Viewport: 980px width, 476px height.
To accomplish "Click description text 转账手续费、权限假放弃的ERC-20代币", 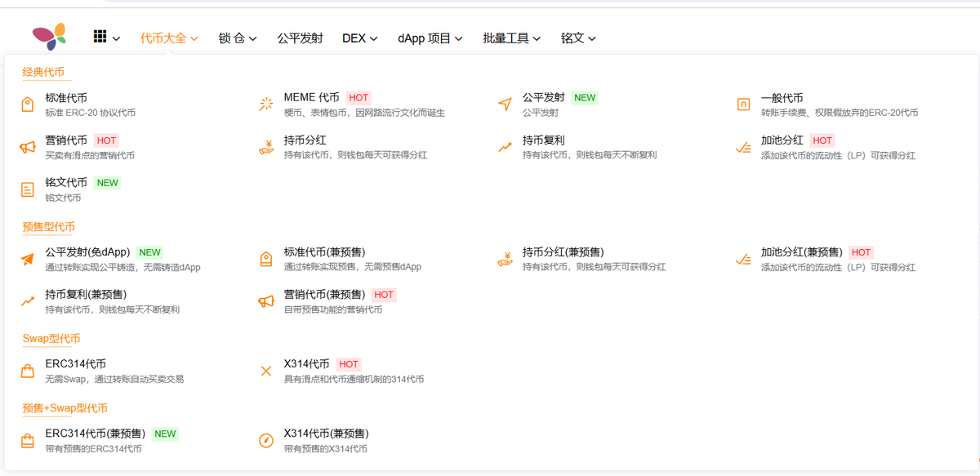I will pyautogui.click(x=840, y=113).
